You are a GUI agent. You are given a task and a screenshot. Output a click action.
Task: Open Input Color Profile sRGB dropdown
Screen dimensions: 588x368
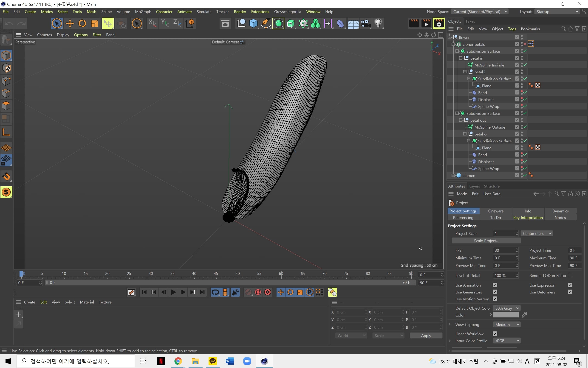(506, 341)
